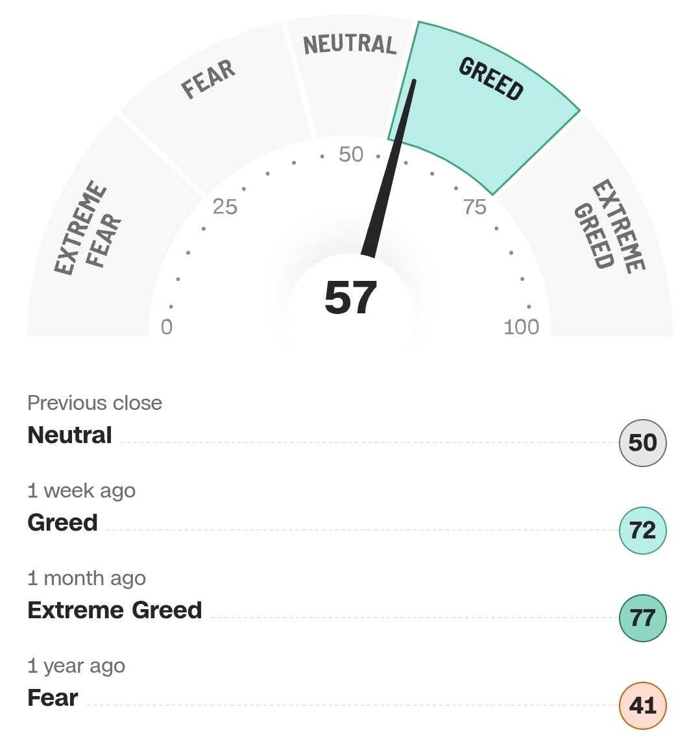Click the dark green 77 badge
This screenshot has width=700, height=735.
click(x=642, y=618)
